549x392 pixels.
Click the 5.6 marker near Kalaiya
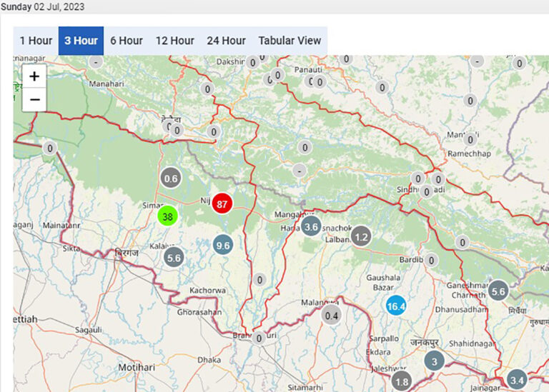point(174,257)
